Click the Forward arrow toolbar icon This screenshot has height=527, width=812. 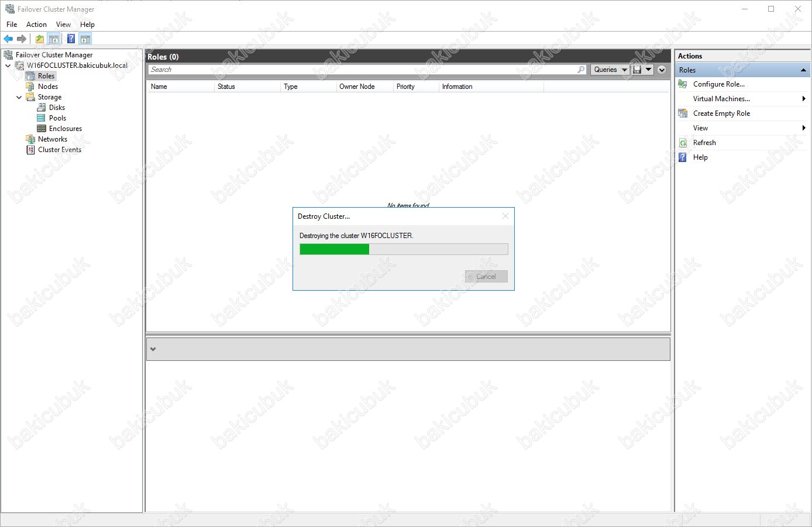tap(22, 39)
